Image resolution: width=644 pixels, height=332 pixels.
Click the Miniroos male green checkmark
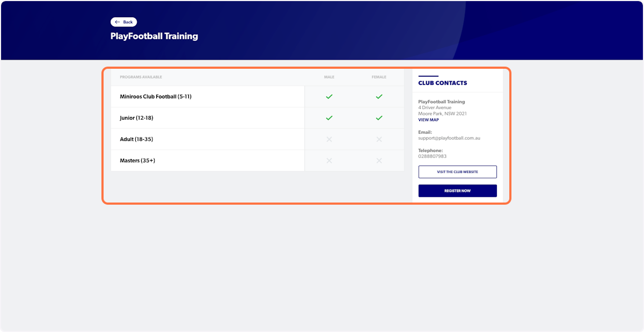pyautogui.click(x=329, y=97)
